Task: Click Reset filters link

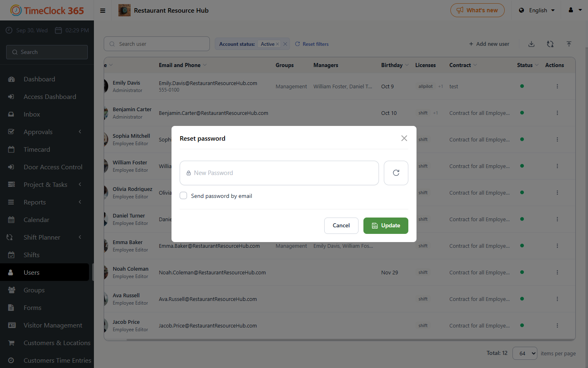Action: [312, 44]
